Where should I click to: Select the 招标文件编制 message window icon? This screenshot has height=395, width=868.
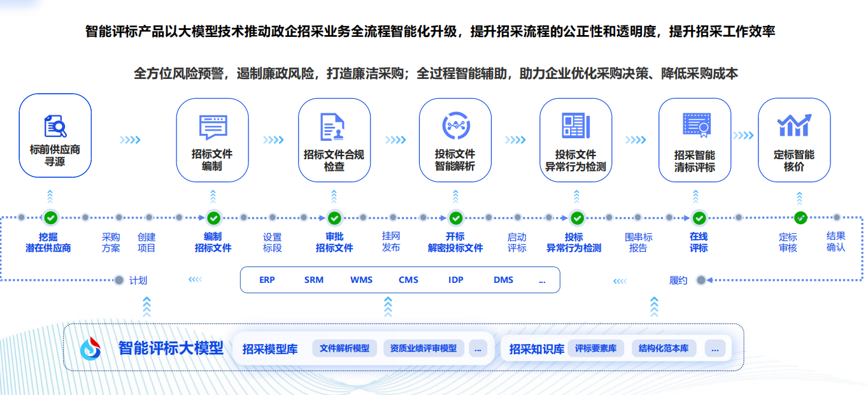point(213,127)
